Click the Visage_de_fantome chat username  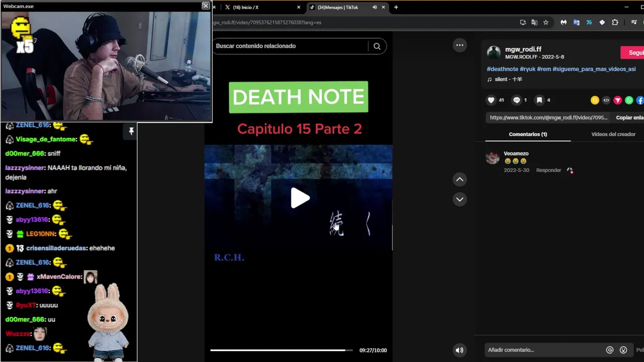coord(46,139)
